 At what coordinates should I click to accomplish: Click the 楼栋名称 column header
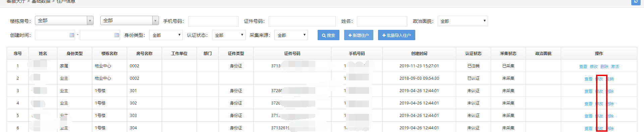pos(109,54)
